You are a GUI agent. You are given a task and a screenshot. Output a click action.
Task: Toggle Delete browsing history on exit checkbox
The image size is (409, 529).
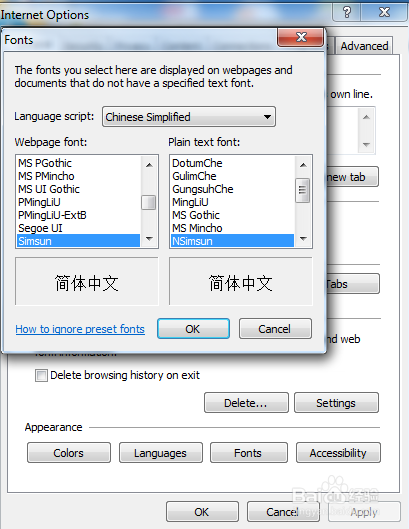point(41,375)
